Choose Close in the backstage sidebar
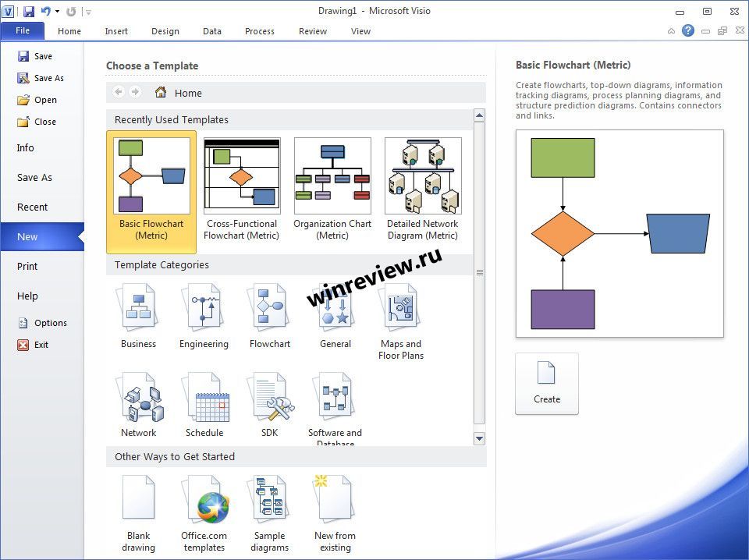749x560 pixels. [x=37, y=122]
